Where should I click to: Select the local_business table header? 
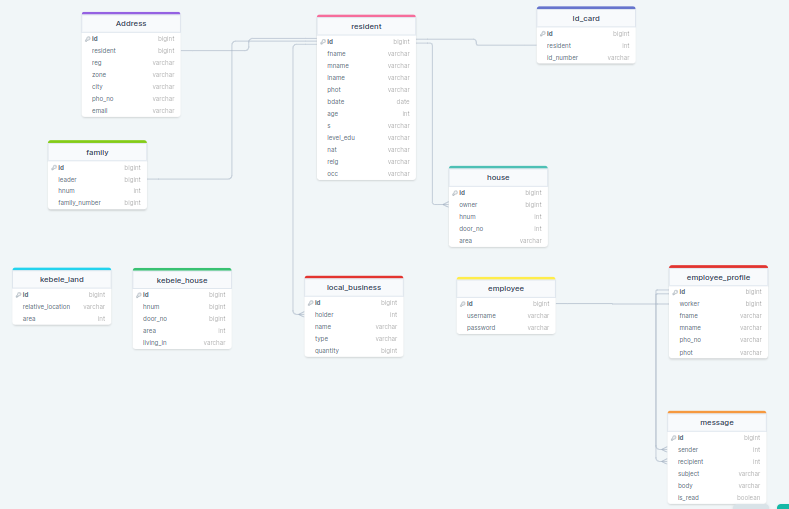pyautogui.click(x=354, y=287)
